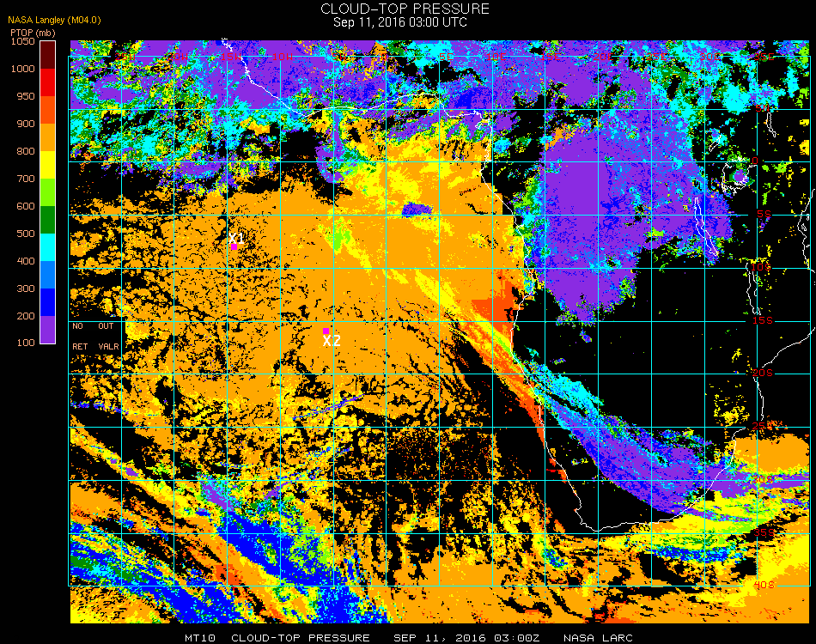Click the white 'X2' marker label
Image resolution: width=816 pixels, height=644 pixels.
pos(332,341)
